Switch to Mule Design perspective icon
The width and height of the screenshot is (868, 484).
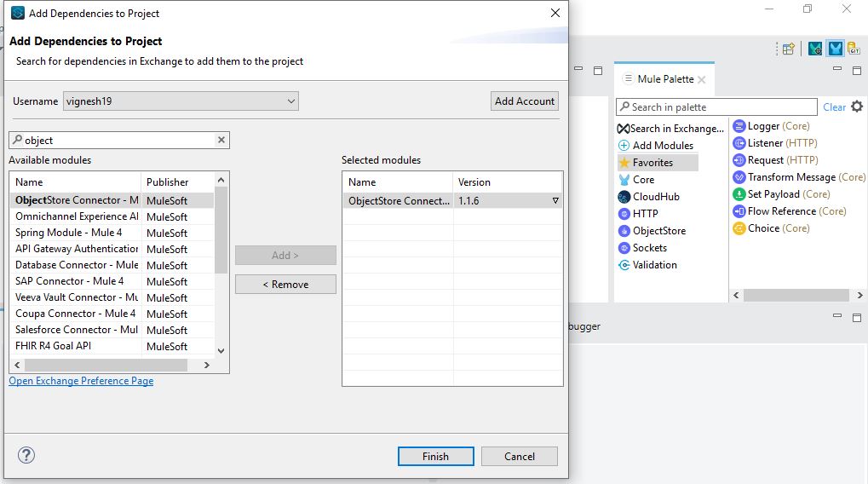pyautogui.click(x=836, y=49)
